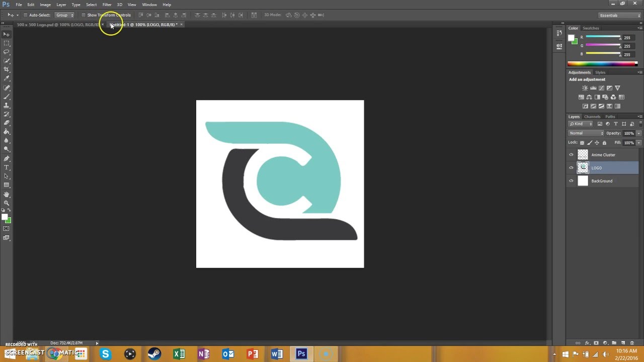
Task: Add a Photo Filter adjustment
Action: 605,97
